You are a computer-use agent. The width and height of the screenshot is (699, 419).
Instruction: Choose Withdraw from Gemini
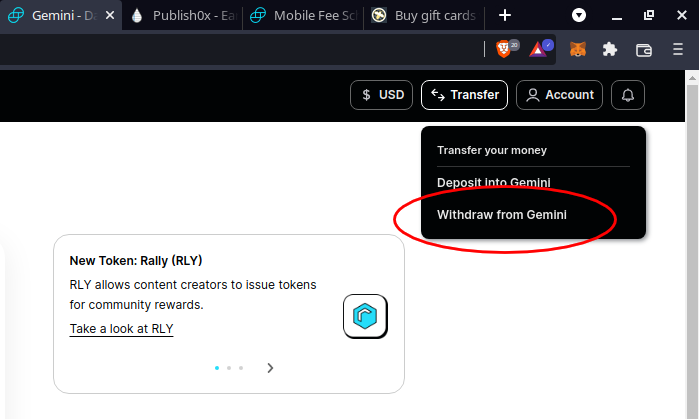(x=502, y=215)
